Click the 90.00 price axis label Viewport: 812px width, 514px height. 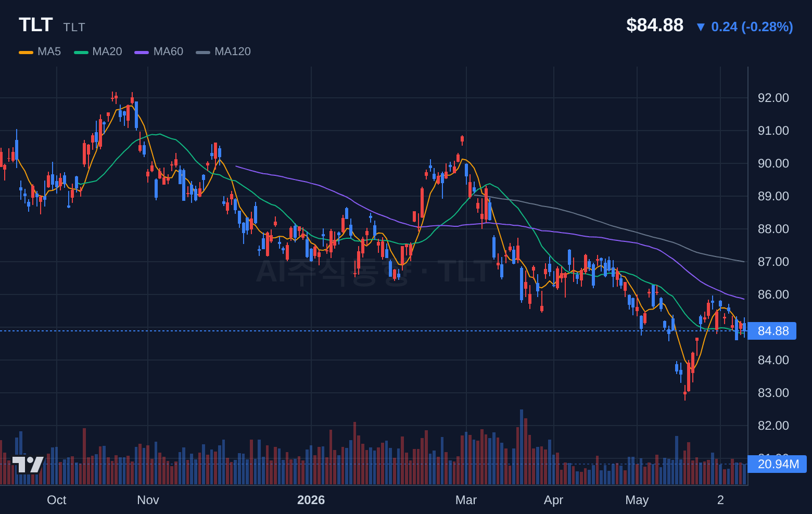(x=773, y=163)
